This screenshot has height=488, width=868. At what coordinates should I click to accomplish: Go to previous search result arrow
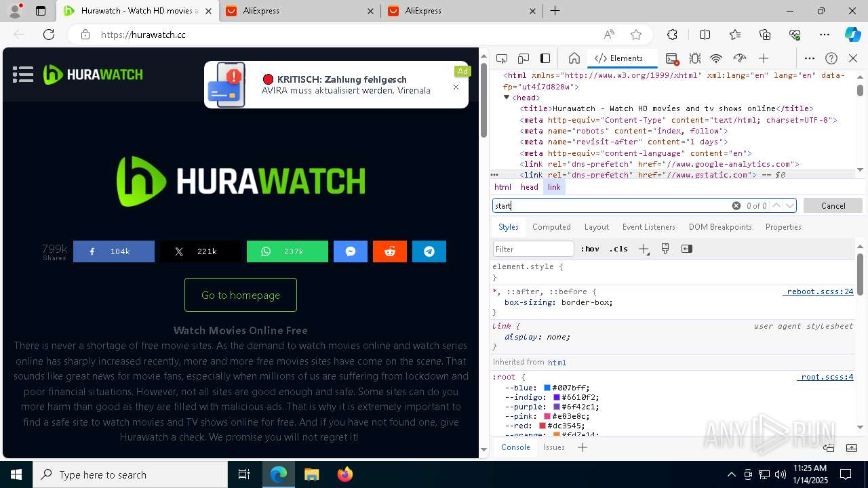pos(776,205)
